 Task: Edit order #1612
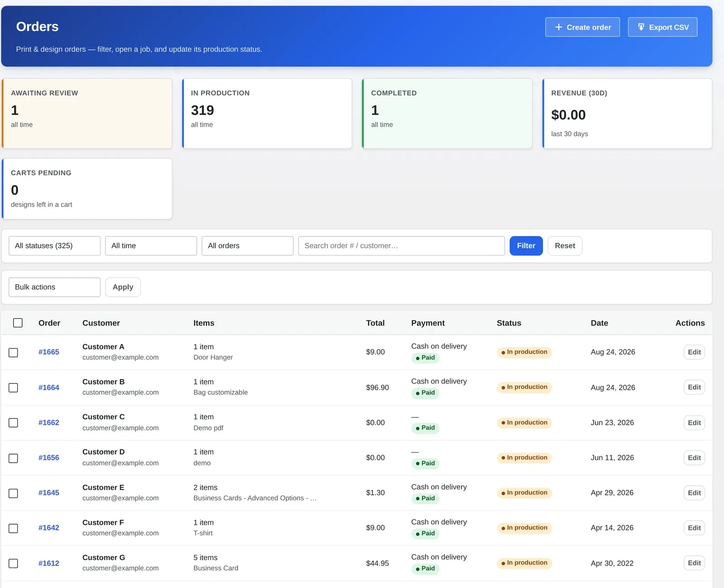point(694,563)
